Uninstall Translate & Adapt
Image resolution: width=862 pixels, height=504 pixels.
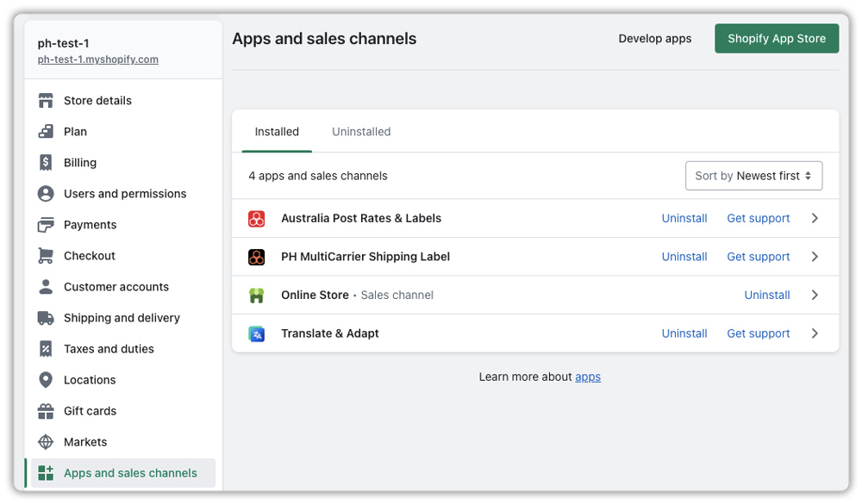point(684,333)
